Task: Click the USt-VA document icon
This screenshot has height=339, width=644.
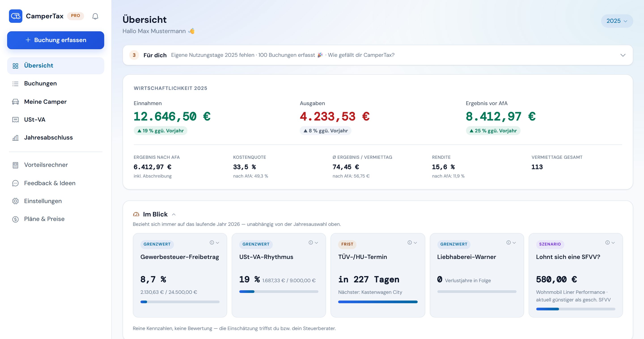Action: pos(15,120)
